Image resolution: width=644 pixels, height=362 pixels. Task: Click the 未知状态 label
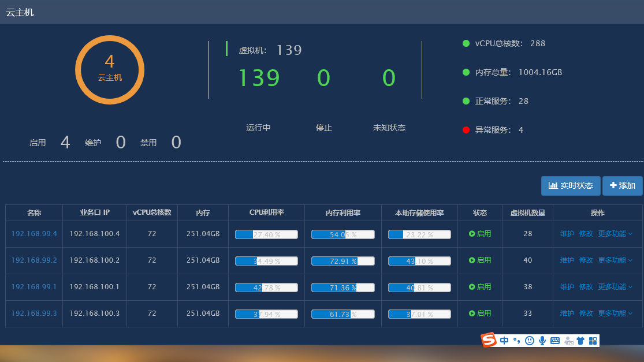click(x=389, y=128)
